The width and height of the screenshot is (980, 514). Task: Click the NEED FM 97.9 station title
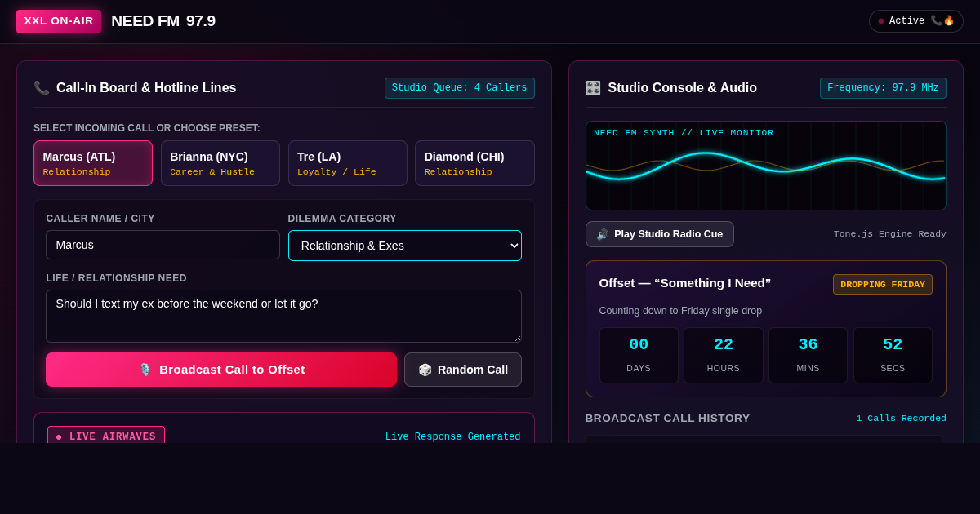(x=163, y=21)
